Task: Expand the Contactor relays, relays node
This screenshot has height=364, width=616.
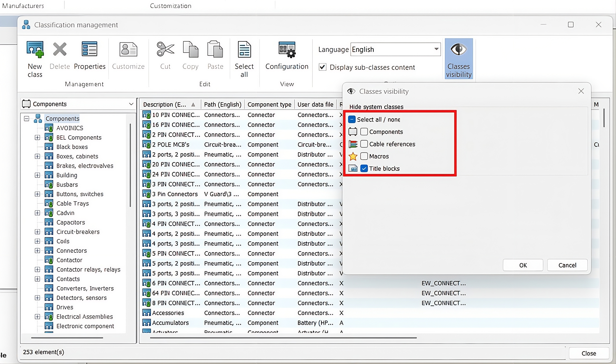Action: [37, 269]
